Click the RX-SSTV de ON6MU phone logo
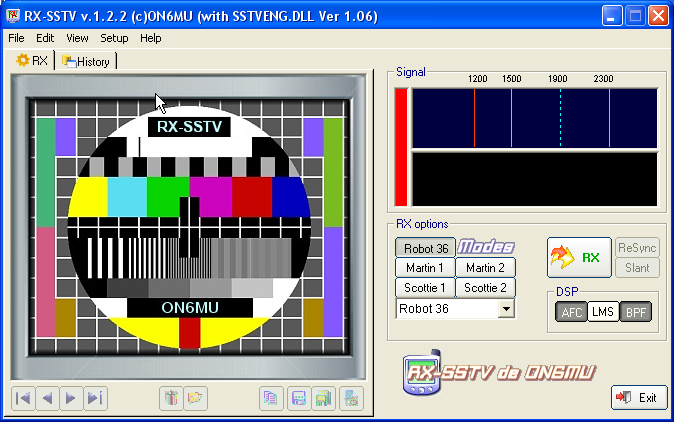This screenshot has height=422, width=674. (499, 372)
